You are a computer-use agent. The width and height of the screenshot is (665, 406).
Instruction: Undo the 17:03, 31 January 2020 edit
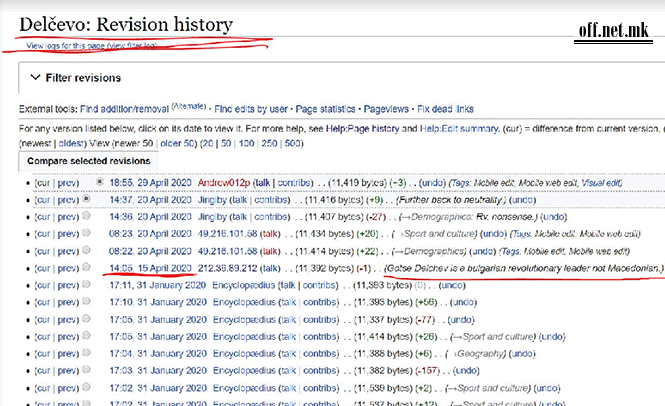(x=466, y=370)
